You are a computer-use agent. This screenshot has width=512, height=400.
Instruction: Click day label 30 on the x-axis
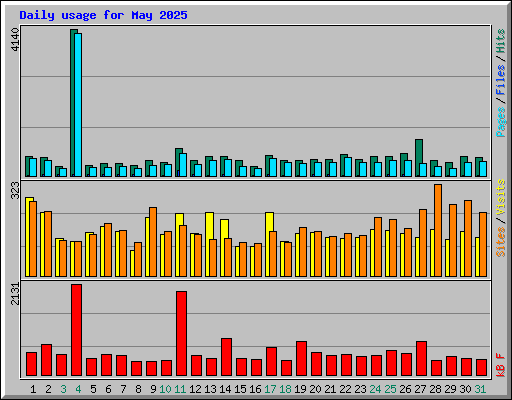click(465, 389)
